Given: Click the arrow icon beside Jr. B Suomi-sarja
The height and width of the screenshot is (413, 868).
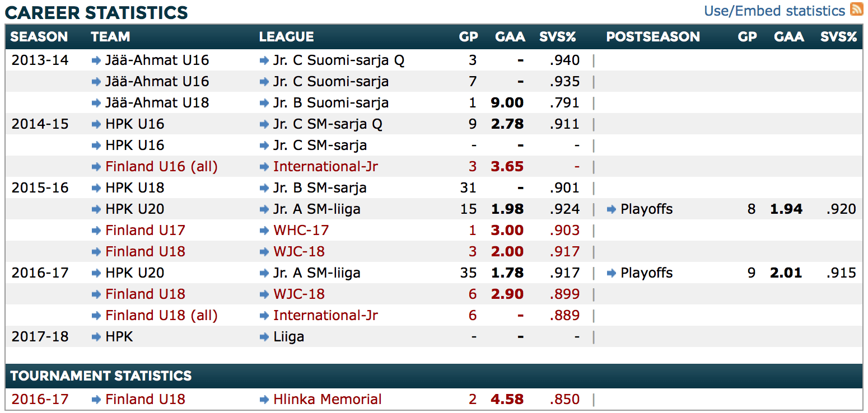Looking at the screenshot, I should [x=264, y=103].
